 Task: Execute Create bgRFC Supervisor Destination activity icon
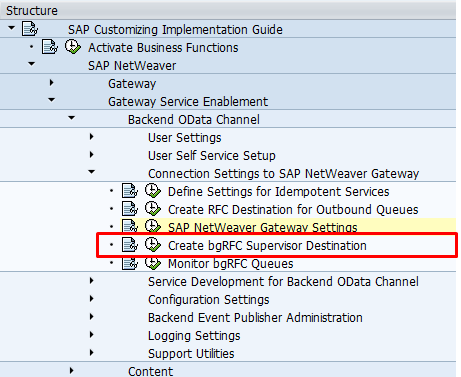[x=153, y=245]
